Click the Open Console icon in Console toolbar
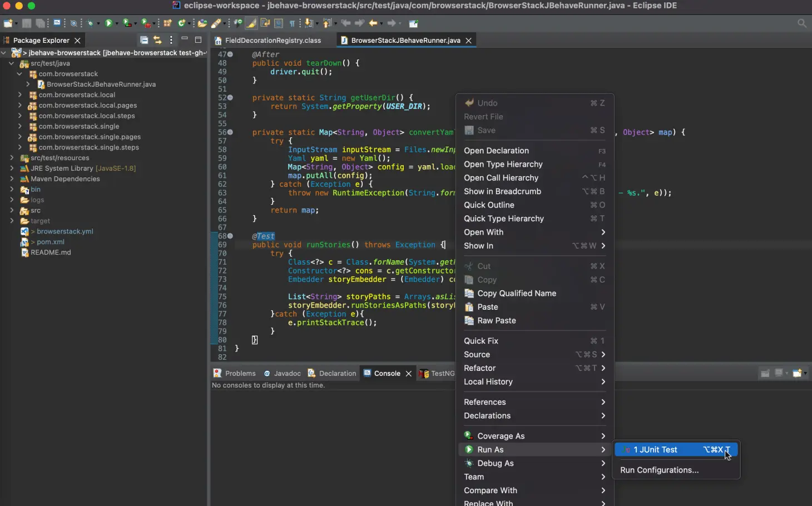812x506 pixels. (x=797, y=373)
